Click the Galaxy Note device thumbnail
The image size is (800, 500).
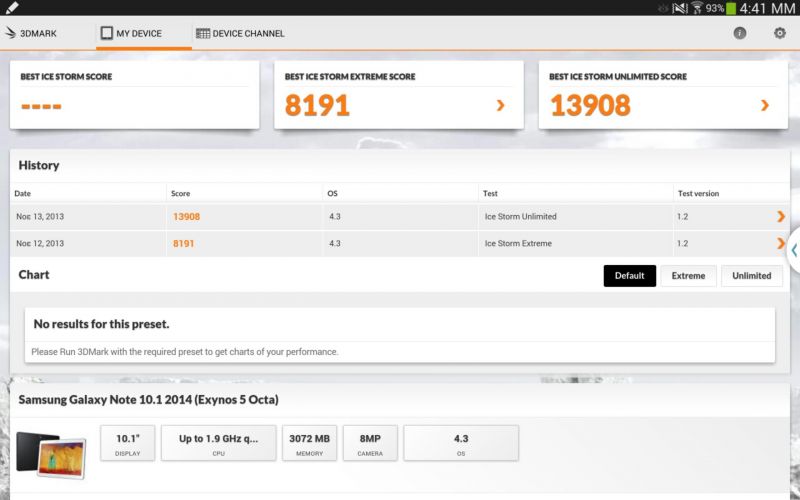pos(51,455)
